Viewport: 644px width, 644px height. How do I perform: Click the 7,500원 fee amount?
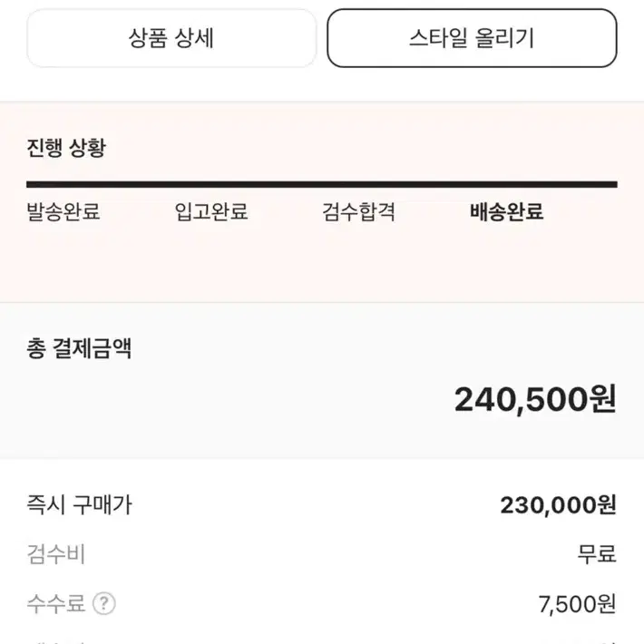[577, 604]
